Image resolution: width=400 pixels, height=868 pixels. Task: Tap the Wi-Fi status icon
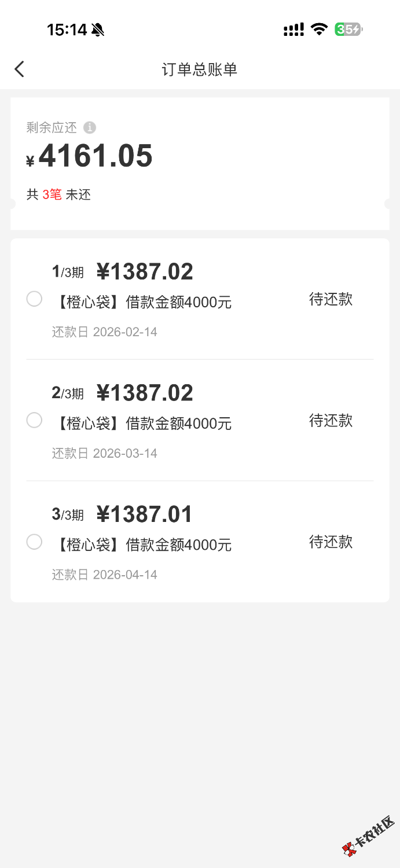coord(319,30)
